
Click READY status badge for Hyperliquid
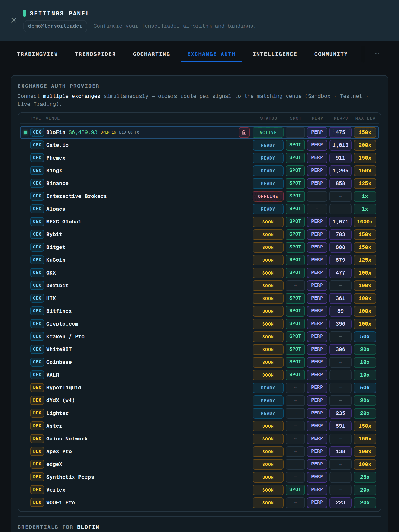tap(268, 388)
